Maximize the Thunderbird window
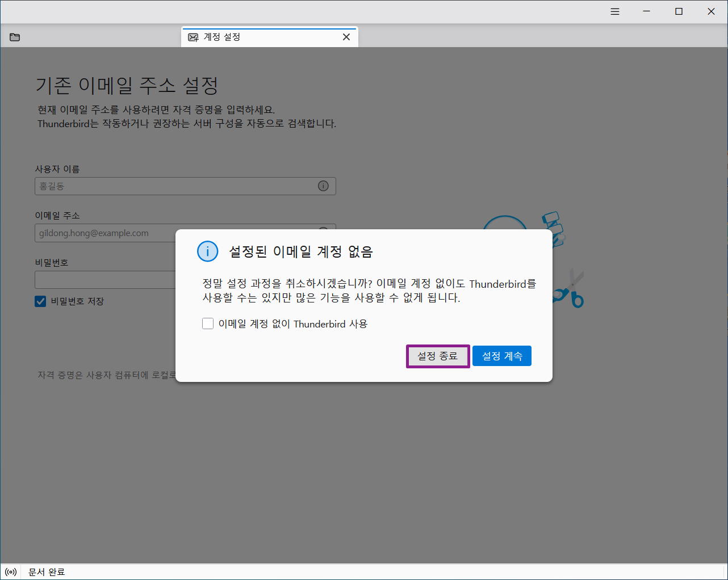Image resolution: width=728 pixels, height=580 pixels. pos(679,11)
